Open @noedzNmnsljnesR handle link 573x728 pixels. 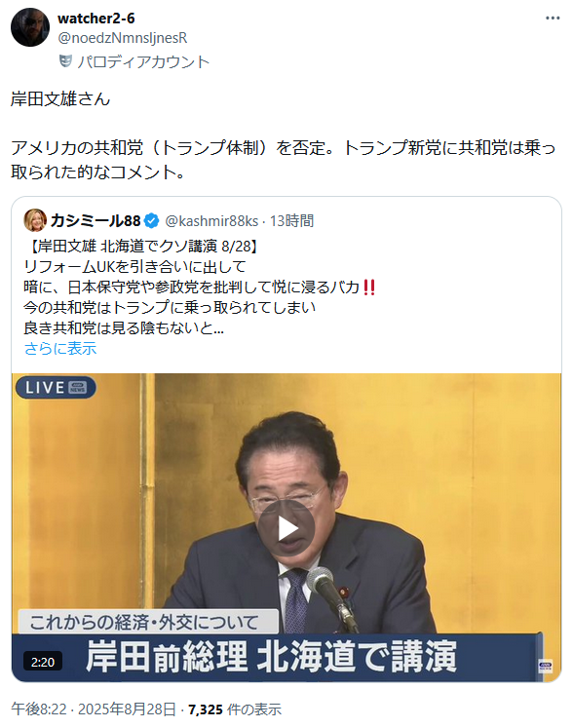[x=122, y=38]
